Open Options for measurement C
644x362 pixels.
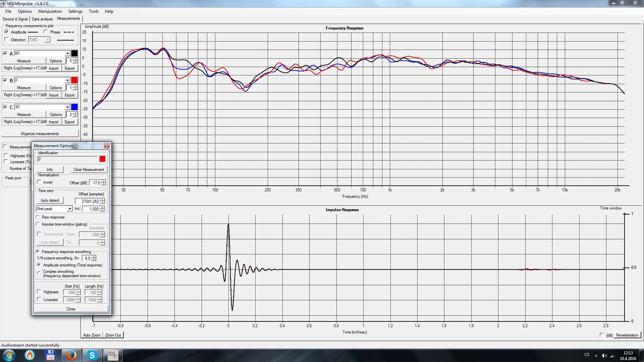(56, 115)
